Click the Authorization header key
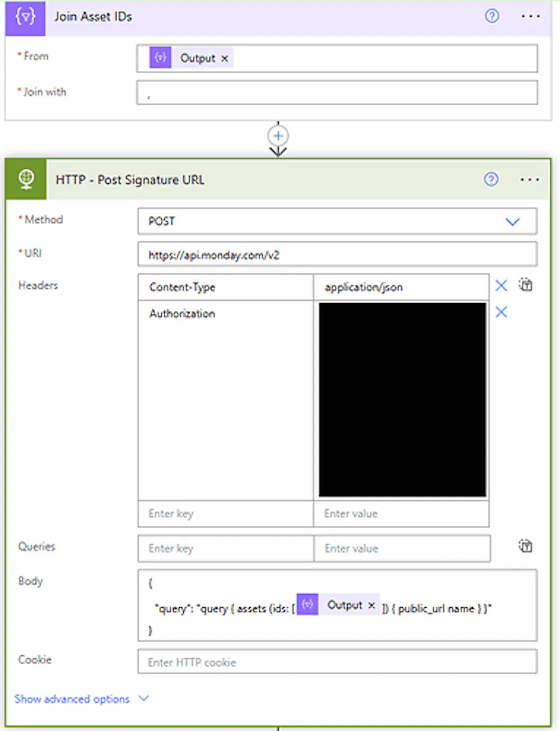This screenshot has height=731, width=560. coord(226,400)
